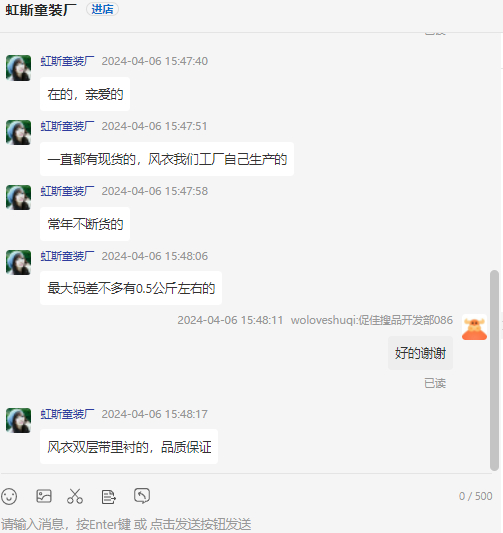Click the 0 / 500 character counter

click(475, 496)
